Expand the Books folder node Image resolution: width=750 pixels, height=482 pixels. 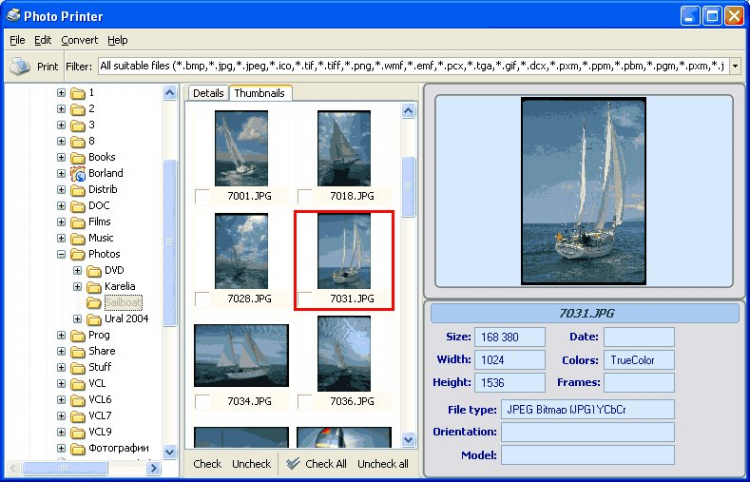click(x=61, y=157)
